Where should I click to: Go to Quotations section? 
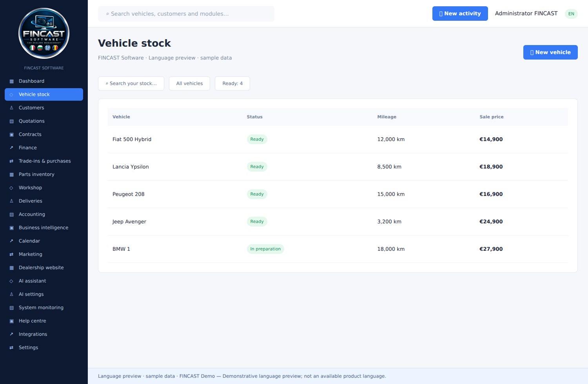coord(44,121)
